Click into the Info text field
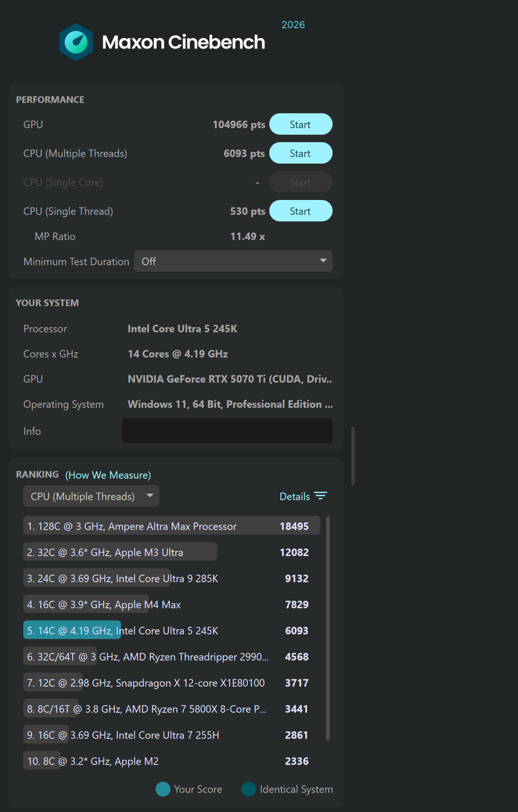The width and height of the screenshot is (518, 812). (227, 431)
